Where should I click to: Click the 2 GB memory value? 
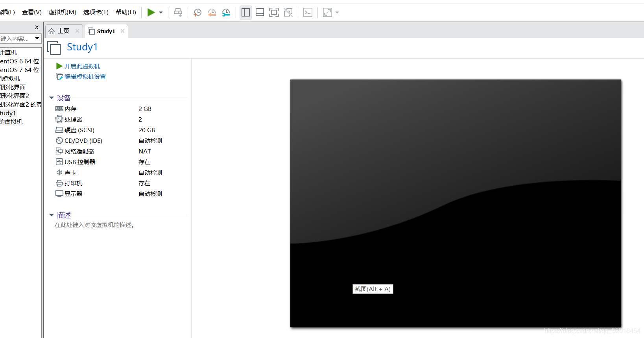click(x=145, y=109)
